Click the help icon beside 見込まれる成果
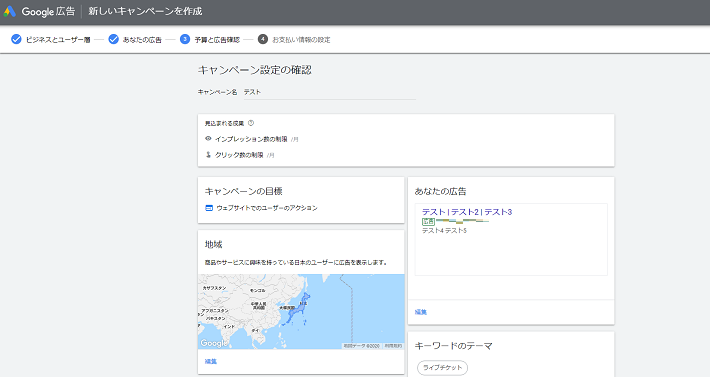This screenshot has height=377, width=710. 251,123
